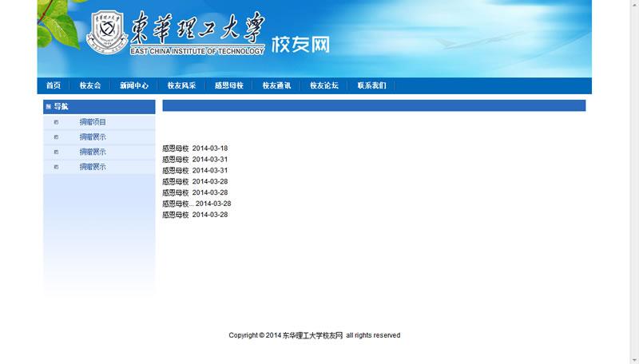Click the bullet icon beside the last 捐赠展示
Image resolution: width=639 pixels, height=364 pixels.
click(x=56, y=167)
